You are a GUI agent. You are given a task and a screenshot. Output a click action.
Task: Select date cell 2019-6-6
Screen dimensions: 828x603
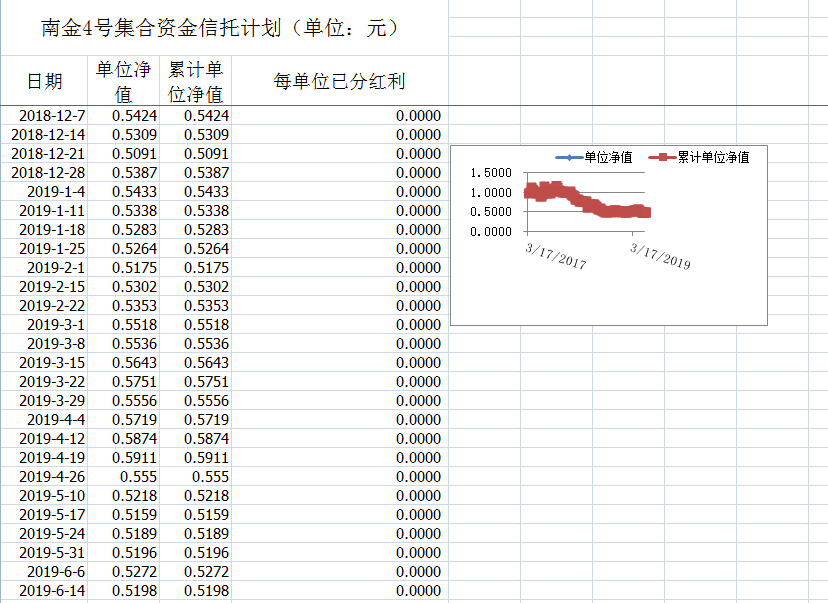point(44,572)
